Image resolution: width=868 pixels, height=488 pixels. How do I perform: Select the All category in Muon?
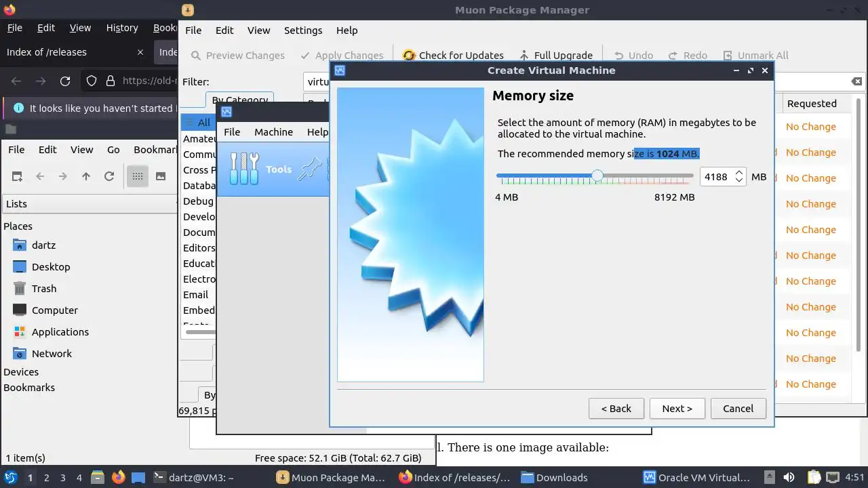tap(198, 123)
